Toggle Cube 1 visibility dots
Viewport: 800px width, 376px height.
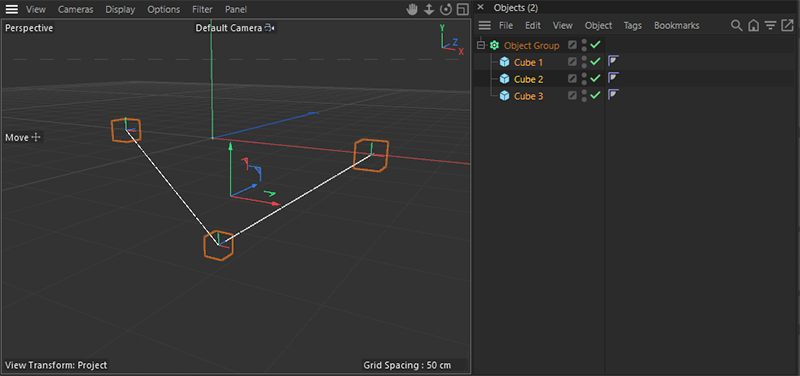click(x=584, y=62)
